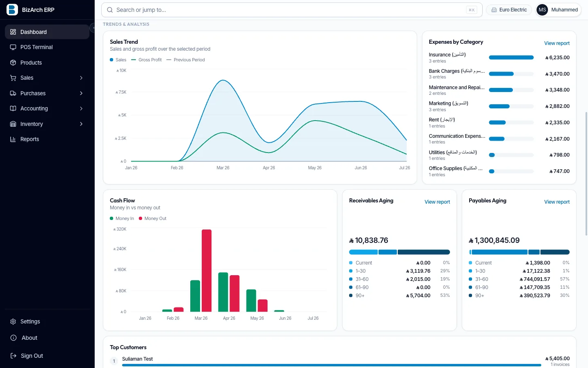Viewport: 588px width, 368px height.
Task: Click the Communication Expenses row
Action: (x=499, y=139)
